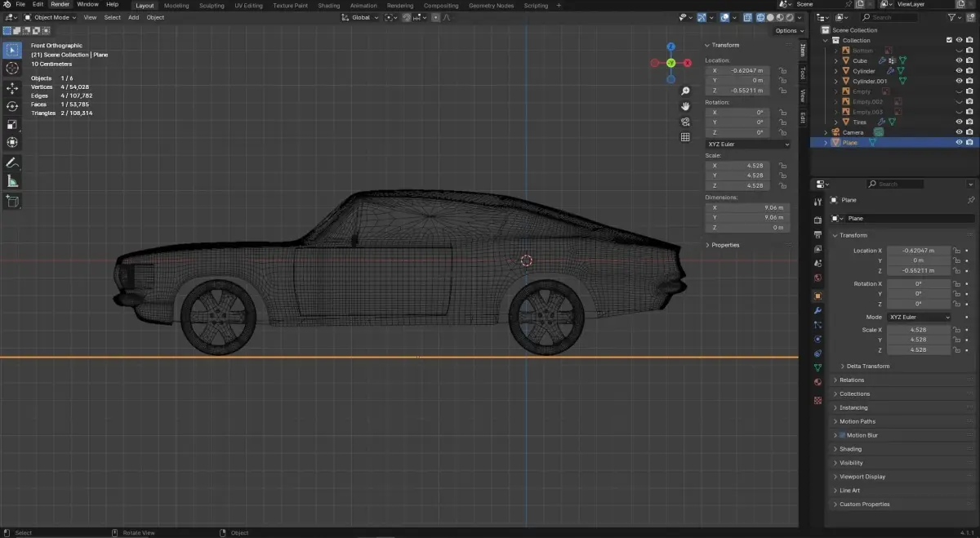The image size is (980, 538).
Task: Pick the Rotate tool
Action: click(x=12, y=106)
